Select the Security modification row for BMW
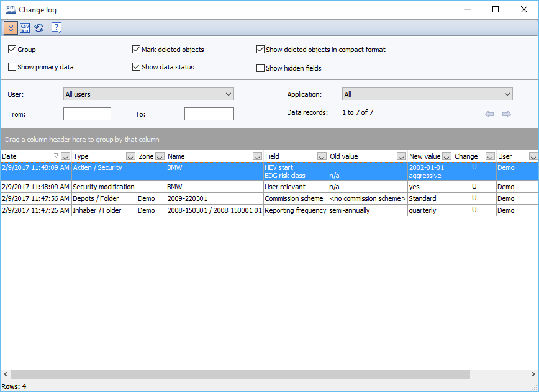The image size is (539, 392). pos(103,187)
